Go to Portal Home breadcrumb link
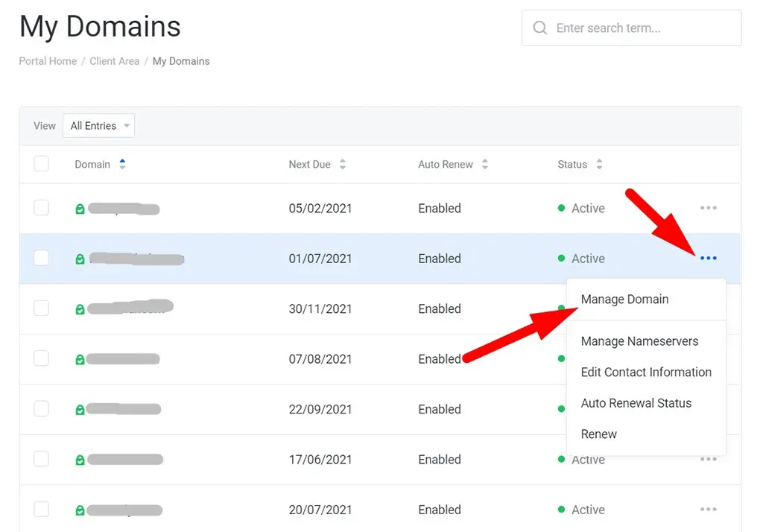Image resolution: width=763 pixels, height=532 pixels. click(48, 61)
